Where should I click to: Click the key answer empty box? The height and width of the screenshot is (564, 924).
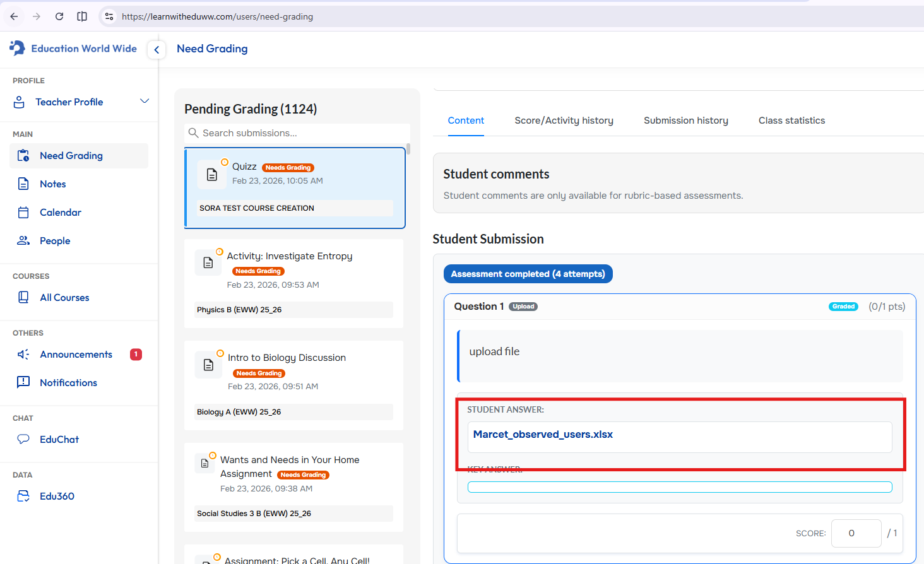click(x=680, y=487)
